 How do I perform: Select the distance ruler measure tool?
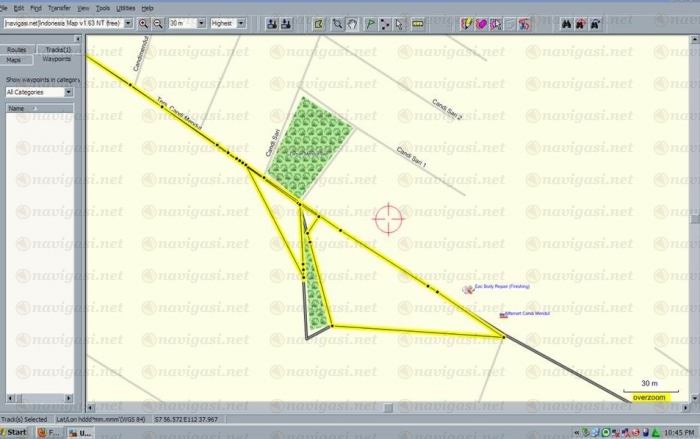pos(416,22)
